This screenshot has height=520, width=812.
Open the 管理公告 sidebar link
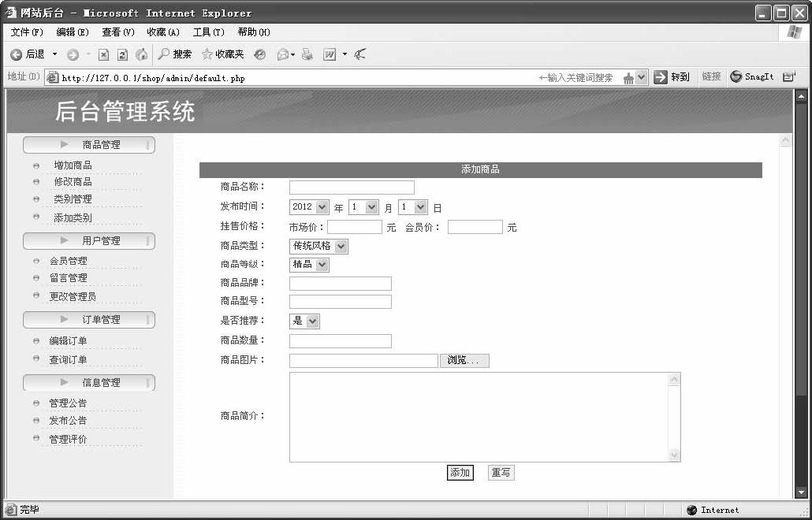(69, 403)
